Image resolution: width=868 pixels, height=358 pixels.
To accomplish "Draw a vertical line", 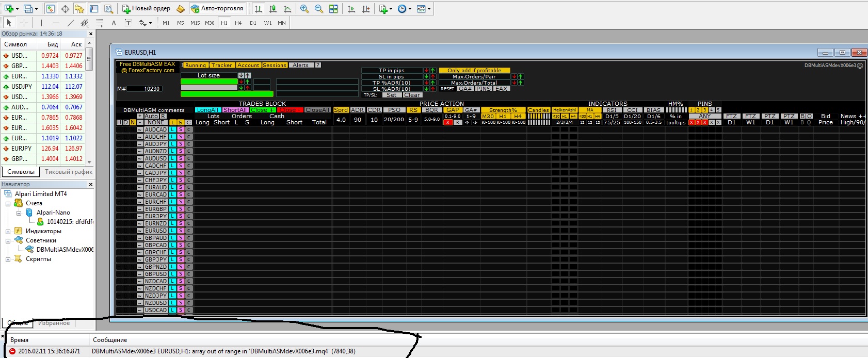I will pos(41,23).
